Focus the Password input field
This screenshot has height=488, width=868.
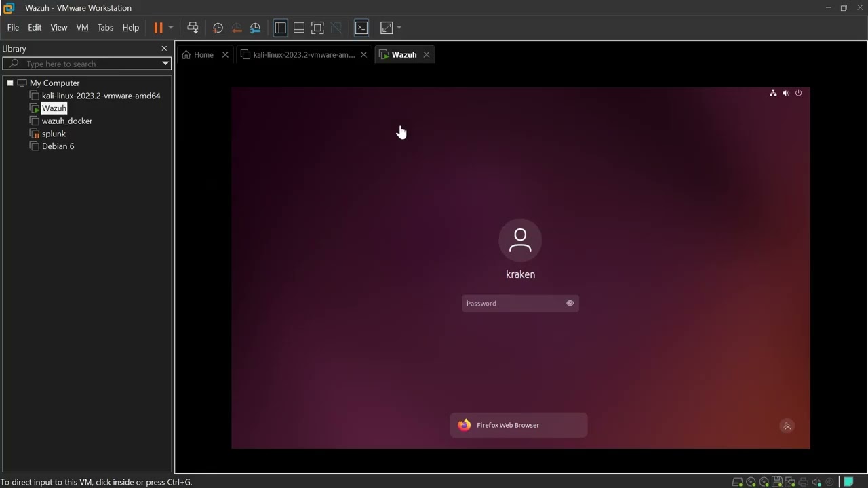click(520, 304)
